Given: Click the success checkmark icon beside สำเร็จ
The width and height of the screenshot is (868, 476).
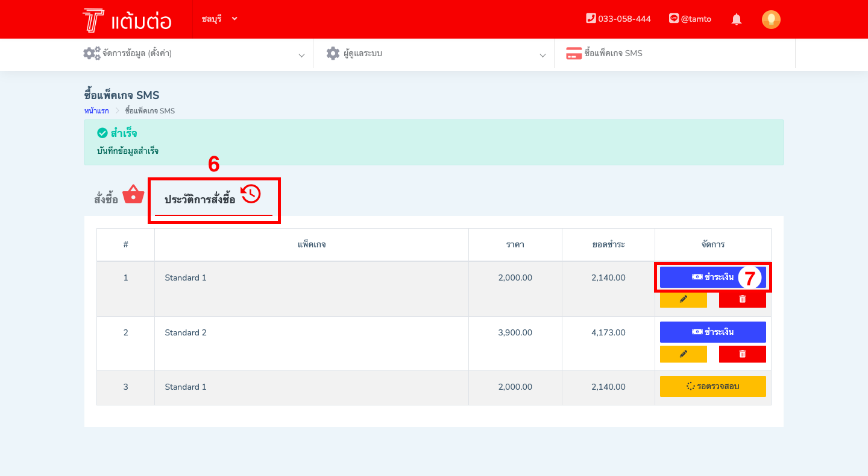Looking at the screenshot, I should (102, 133).
